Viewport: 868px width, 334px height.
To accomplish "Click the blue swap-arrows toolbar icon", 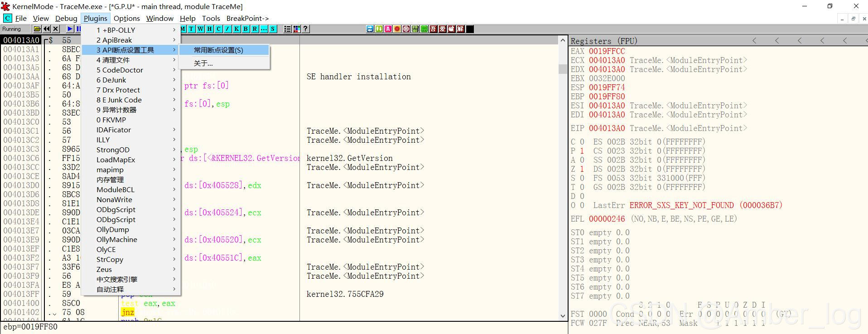I will [x=370, y=29].
